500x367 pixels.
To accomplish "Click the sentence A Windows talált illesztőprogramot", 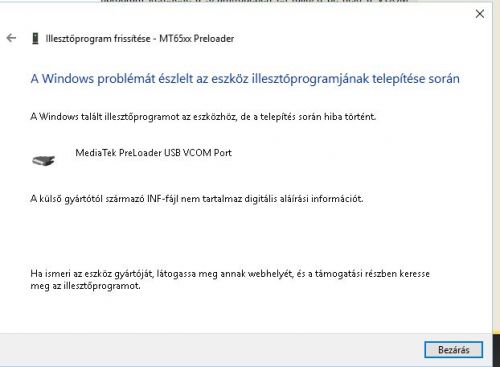I will (203, 117).
